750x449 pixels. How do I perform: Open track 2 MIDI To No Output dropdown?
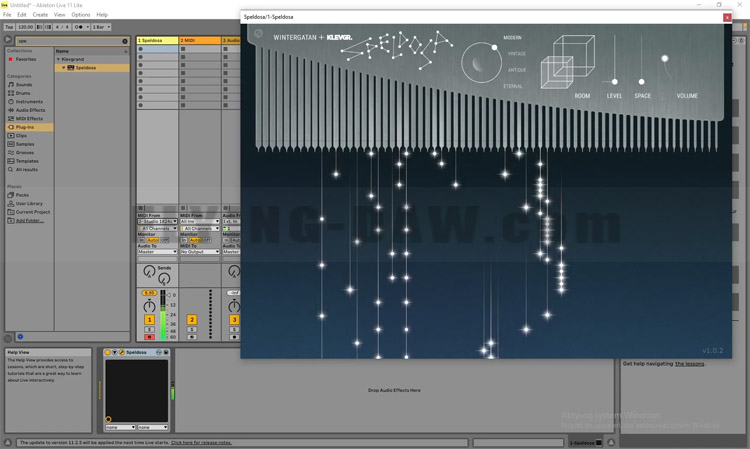199,252
